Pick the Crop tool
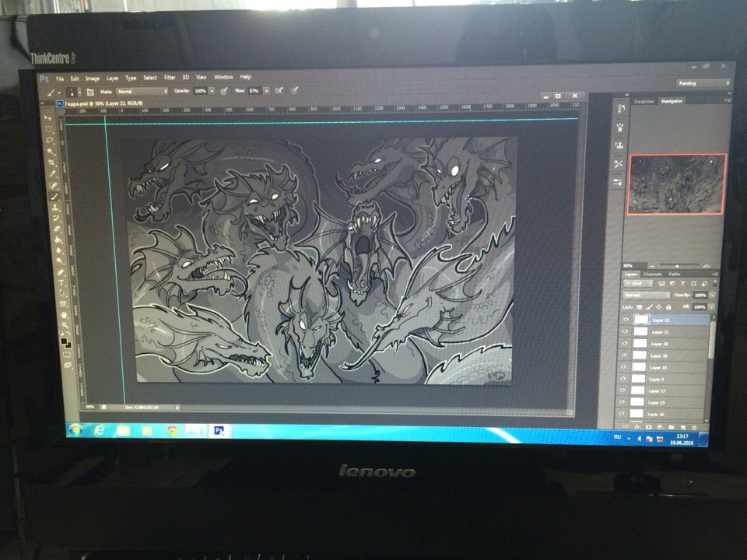 pos(51,163)
